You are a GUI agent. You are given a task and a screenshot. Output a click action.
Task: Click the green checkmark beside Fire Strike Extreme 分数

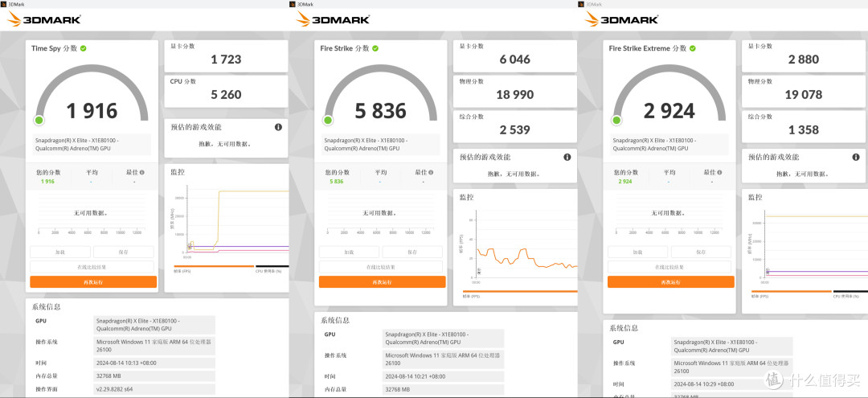pos(693,49)
